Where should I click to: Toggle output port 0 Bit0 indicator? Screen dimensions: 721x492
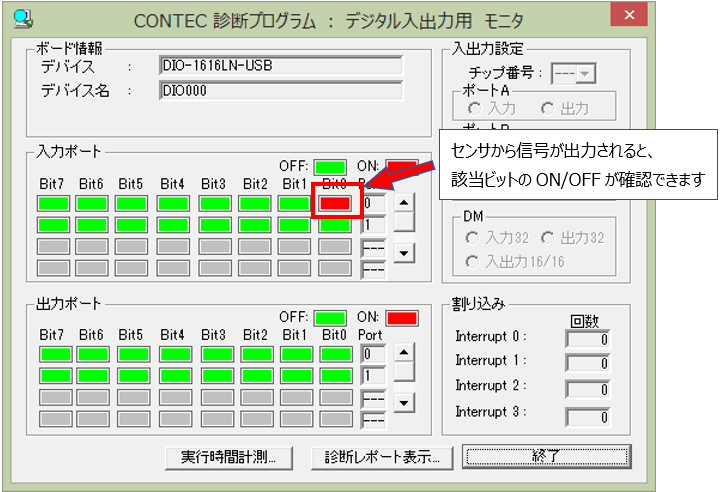(335, 354)
